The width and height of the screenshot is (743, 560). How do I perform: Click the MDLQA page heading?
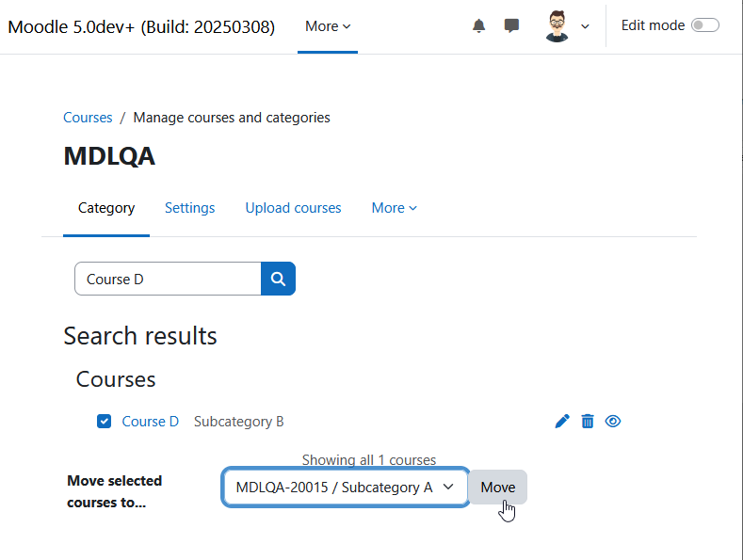click(x=109, y=156)
